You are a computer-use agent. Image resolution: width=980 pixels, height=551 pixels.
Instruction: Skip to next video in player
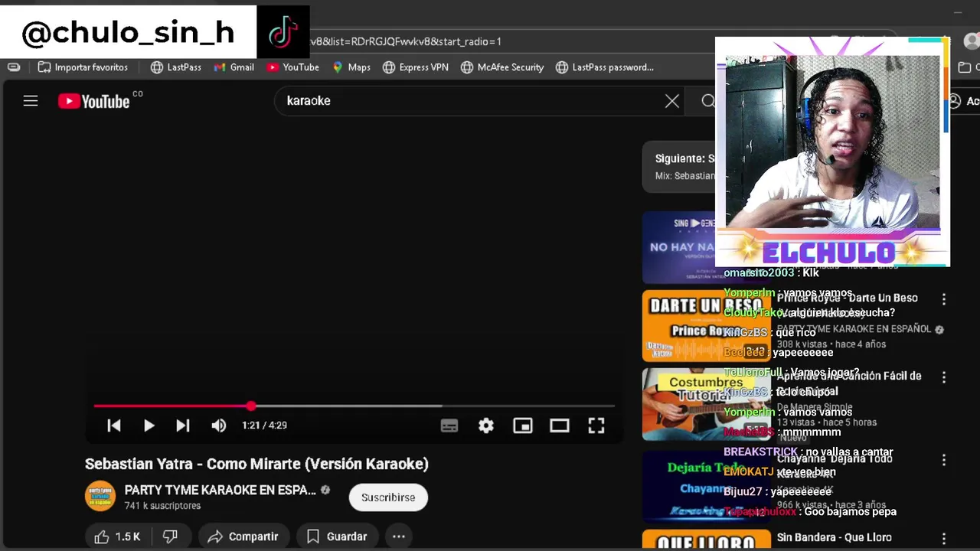coord(183,425)
